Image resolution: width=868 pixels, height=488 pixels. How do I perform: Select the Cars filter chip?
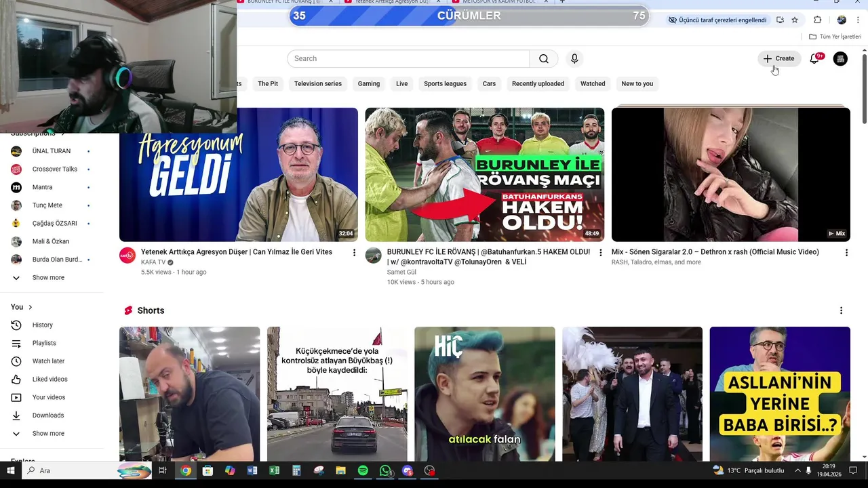pos(489,84)
